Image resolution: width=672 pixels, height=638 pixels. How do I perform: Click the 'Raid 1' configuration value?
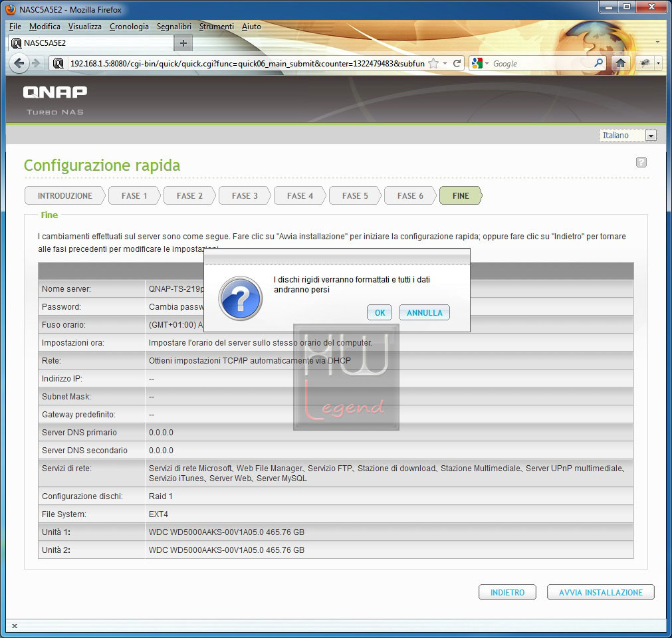coord(161,496)
